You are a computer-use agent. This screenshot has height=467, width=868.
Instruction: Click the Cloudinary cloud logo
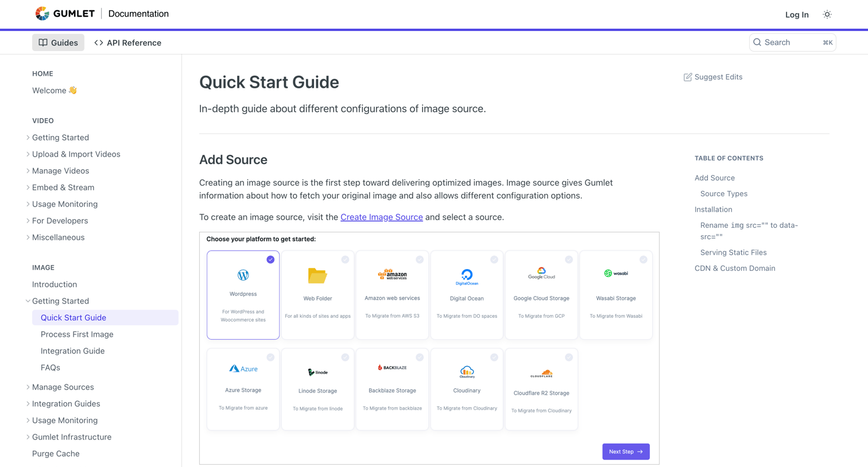(x=467, y=372)
